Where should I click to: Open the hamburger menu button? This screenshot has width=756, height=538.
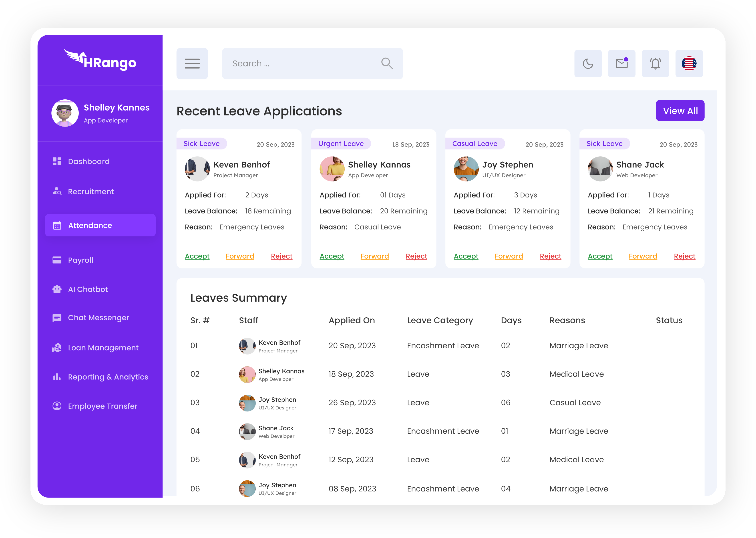point(192,63)
